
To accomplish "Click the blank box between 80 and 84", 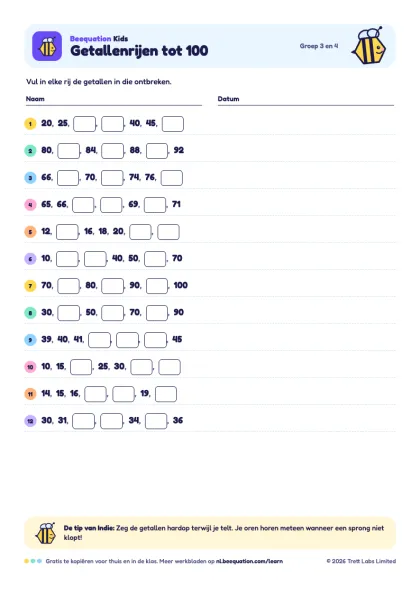I will click(69, 151).
